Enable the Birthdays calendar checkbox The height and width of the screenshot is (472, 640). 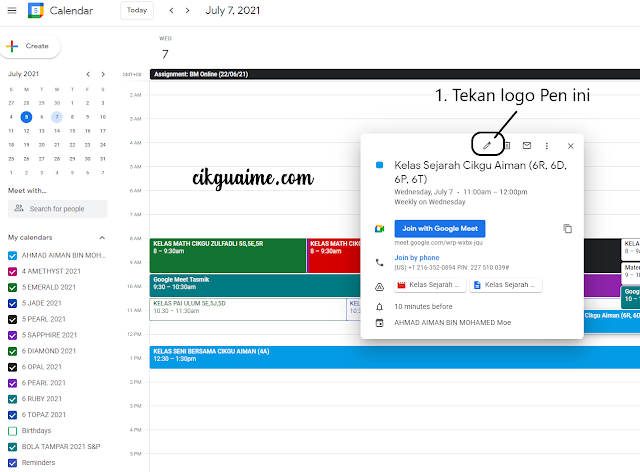(13, 430)
